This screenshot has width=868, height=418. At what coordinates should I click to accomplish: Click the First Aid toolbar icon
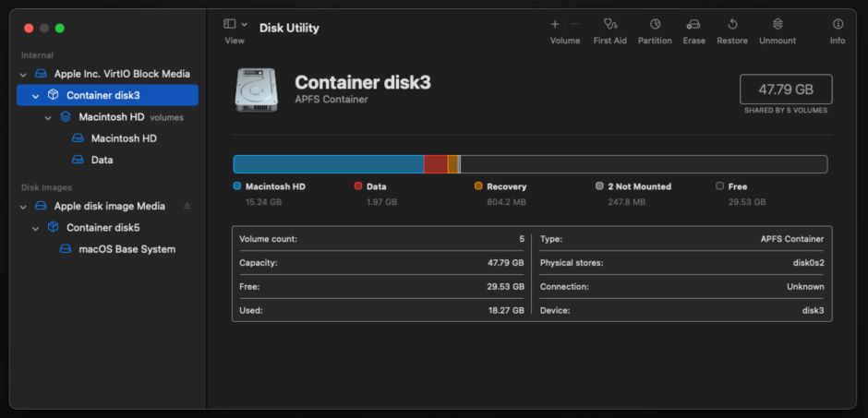pyautogui.click(x=609, y=25)
